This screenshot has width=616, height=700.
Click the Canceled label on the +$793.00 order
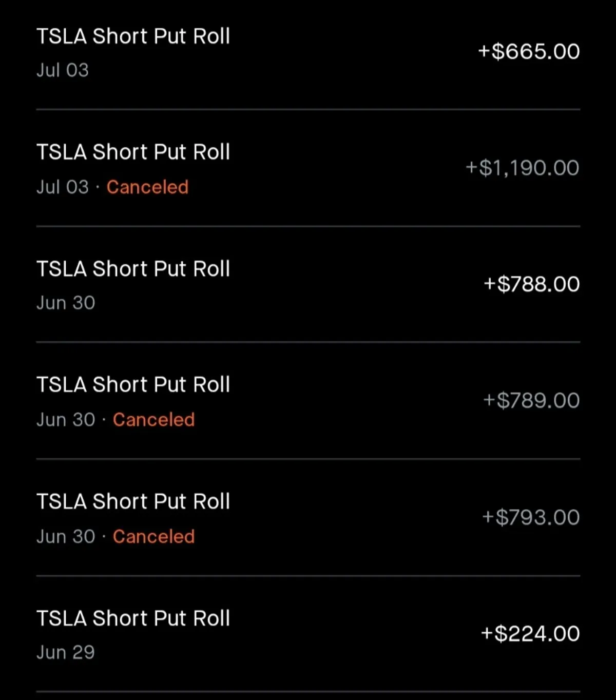click(x=153, y=537)
